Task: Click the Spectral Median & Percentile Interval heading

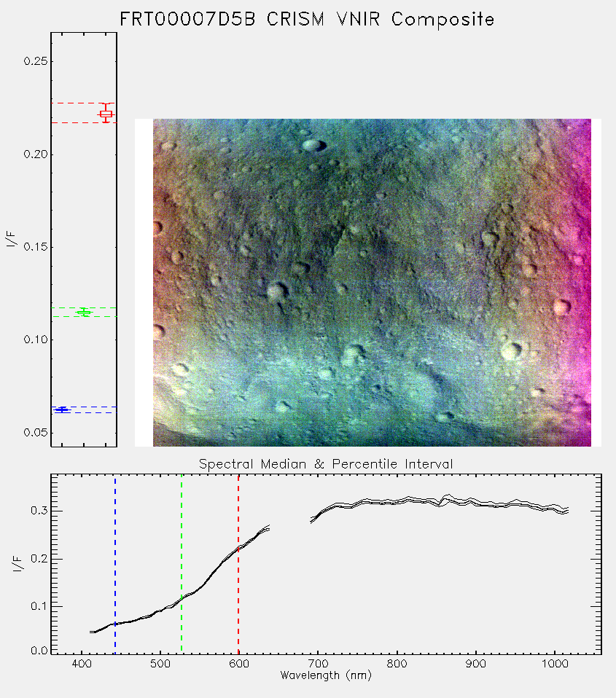Action: pos(326,464)
